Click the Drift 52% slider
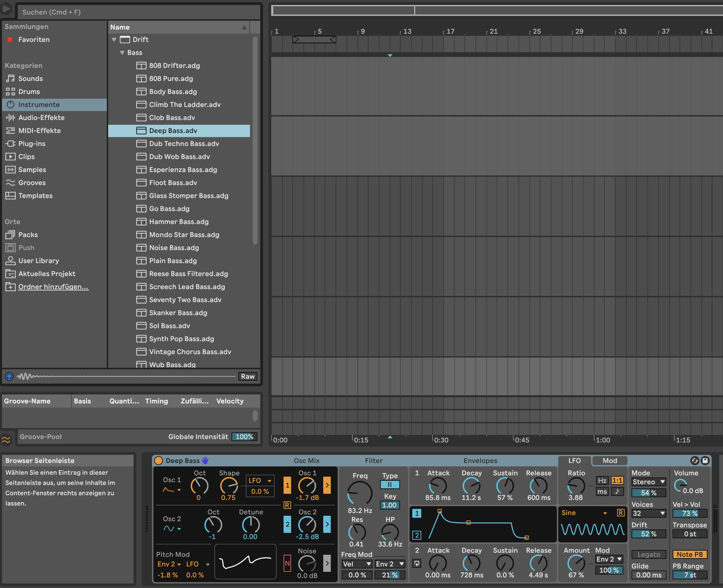Screen dimensions: 723x588 [649, 534]
